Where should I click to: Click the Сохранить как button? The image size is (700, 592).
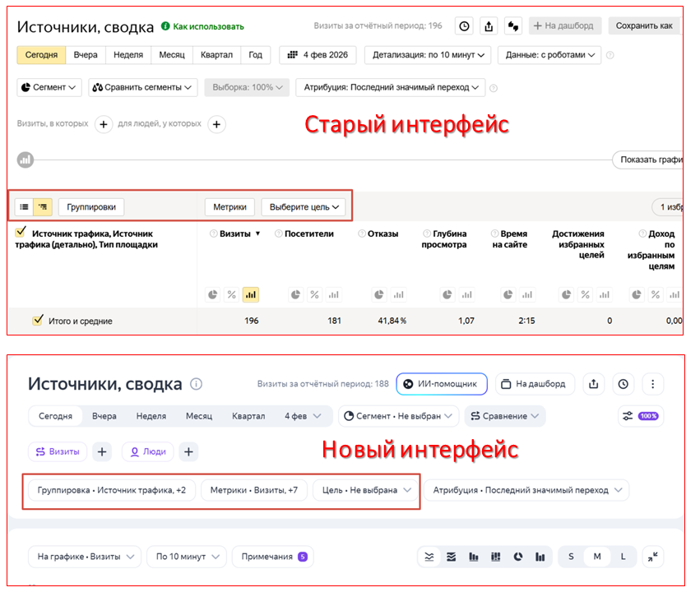tap(645, 26)
